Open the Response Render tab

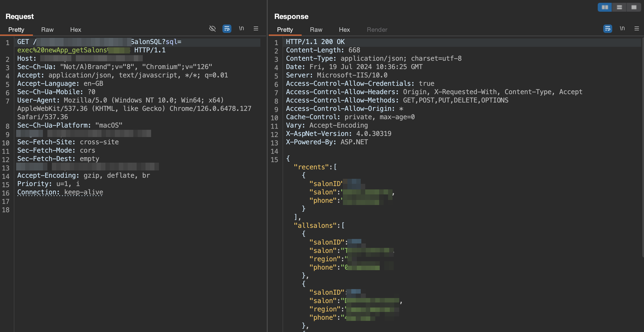377,30
